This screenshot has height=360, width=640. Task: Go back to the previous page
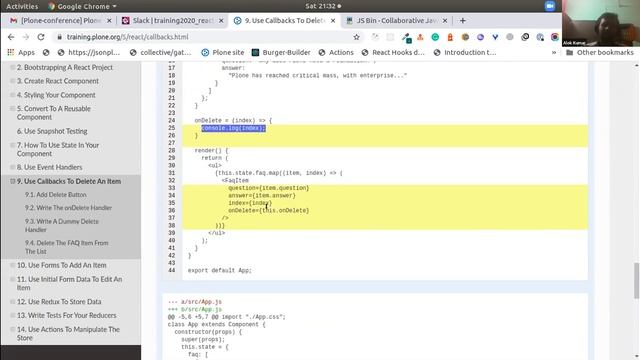[11, 37]
